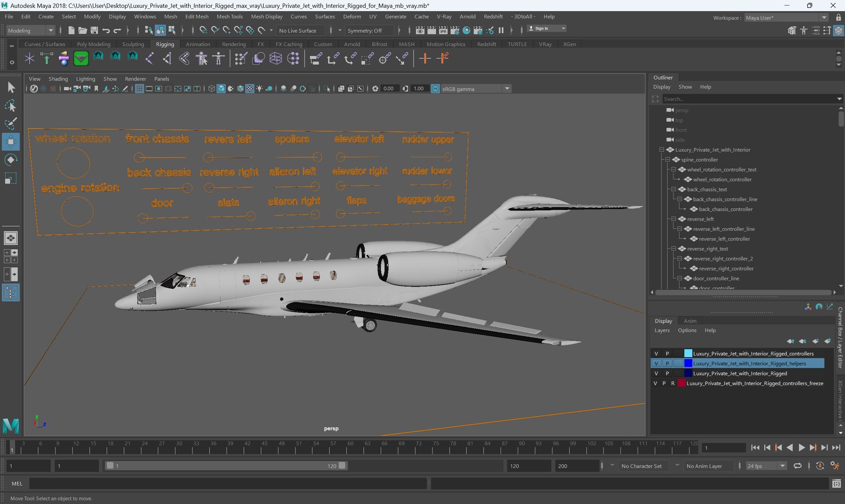This screenshot has height=504, width=845.
Task: Open the Anim tab in Layer Editor
Action: coord(690,321)
